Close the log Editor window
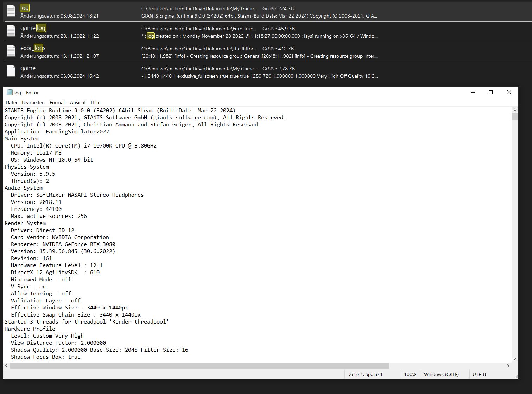Screen dimensions: 532x394 point(509,93)
